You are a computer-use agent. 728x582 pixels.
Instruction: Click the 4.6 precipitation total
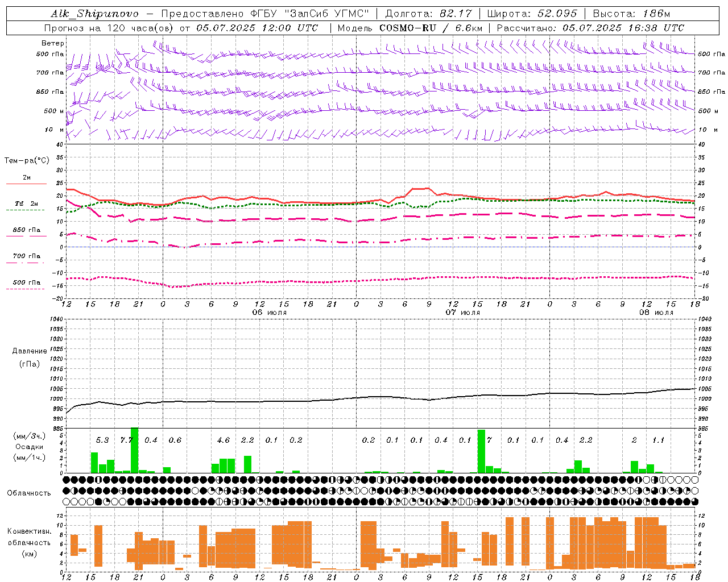pos(224,440)
